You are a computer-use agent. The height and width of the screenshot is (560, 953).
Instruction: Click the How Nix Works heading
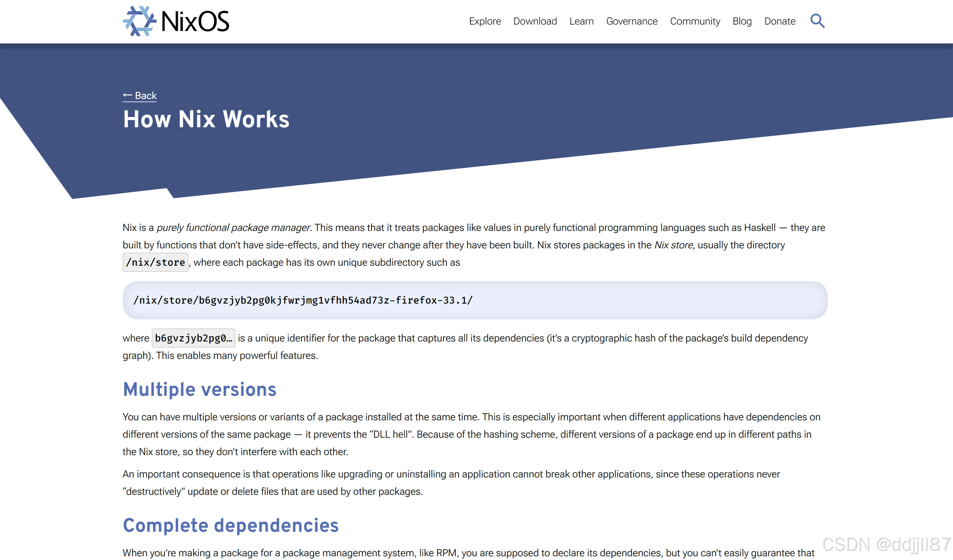tap(206, 120)
